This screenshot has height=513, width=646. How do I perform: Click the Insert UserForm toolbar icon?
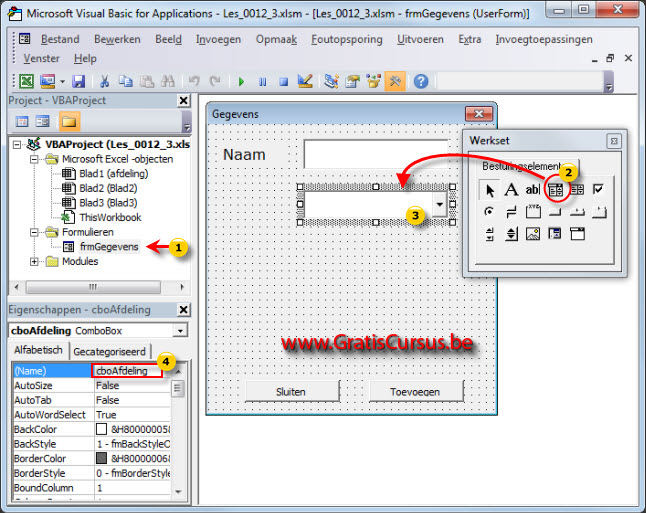point(47,81)
